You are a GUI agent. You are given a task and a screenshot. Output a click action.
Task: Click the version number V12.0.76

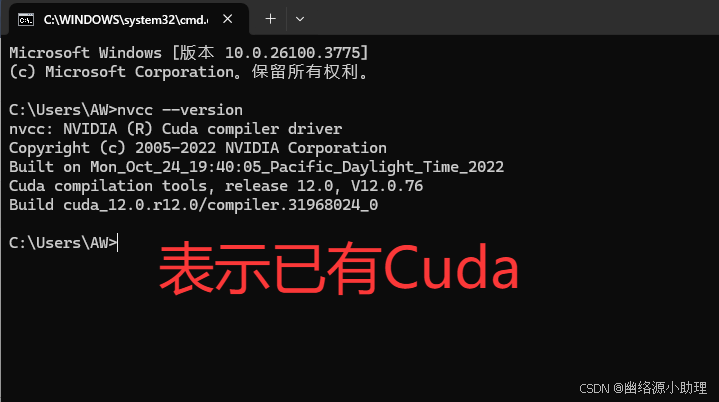(387, 186)
